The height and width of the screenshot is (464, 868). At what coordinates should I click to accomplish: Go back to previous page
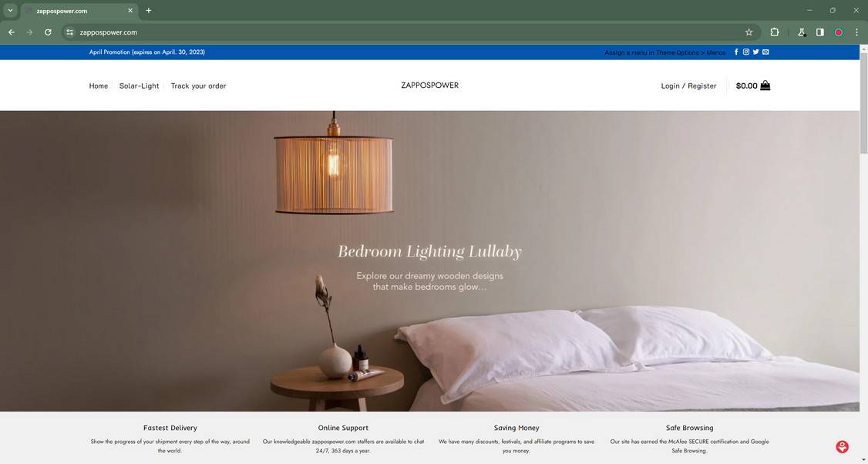pos(12,32)
